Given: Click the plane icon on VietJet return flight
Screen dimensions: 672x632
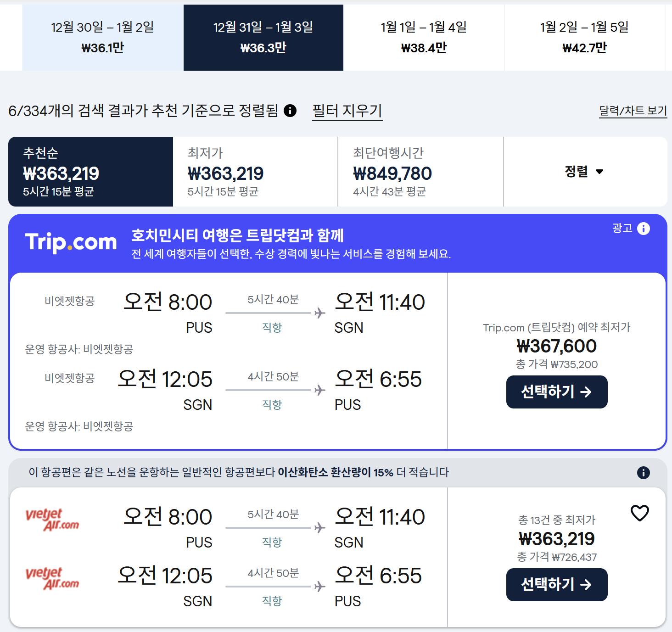Looking at the screenshot, I should tap(319, 587).
